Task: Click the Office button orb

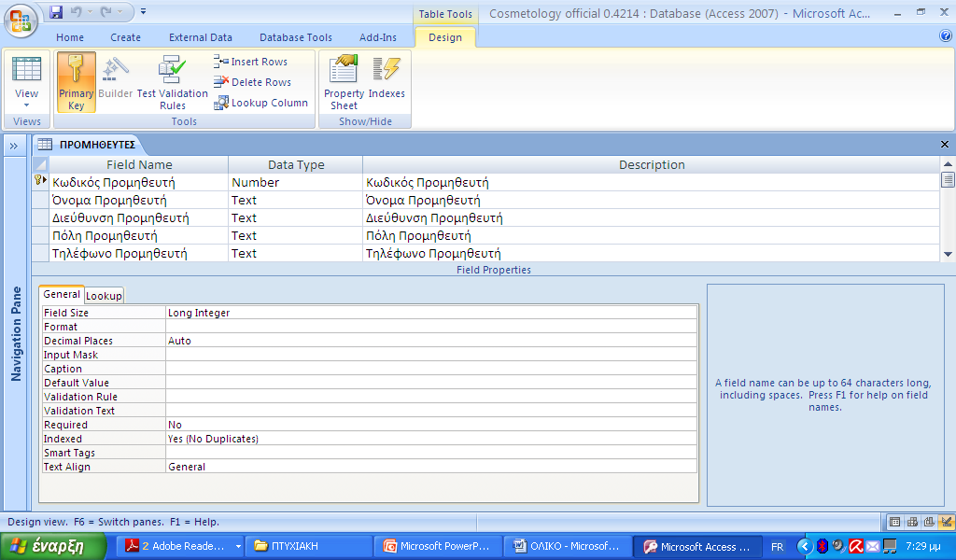Action: (x=21, y=21)
